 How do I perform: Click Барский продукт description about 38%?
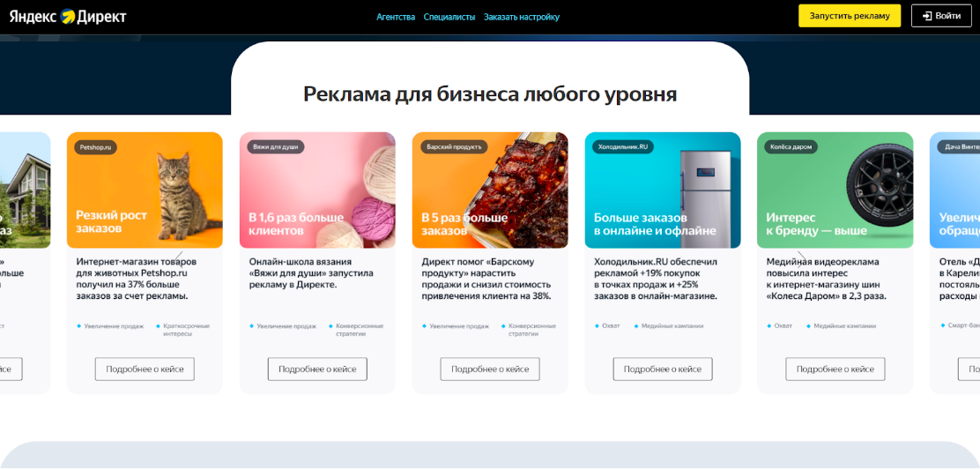tap(486, 279)
